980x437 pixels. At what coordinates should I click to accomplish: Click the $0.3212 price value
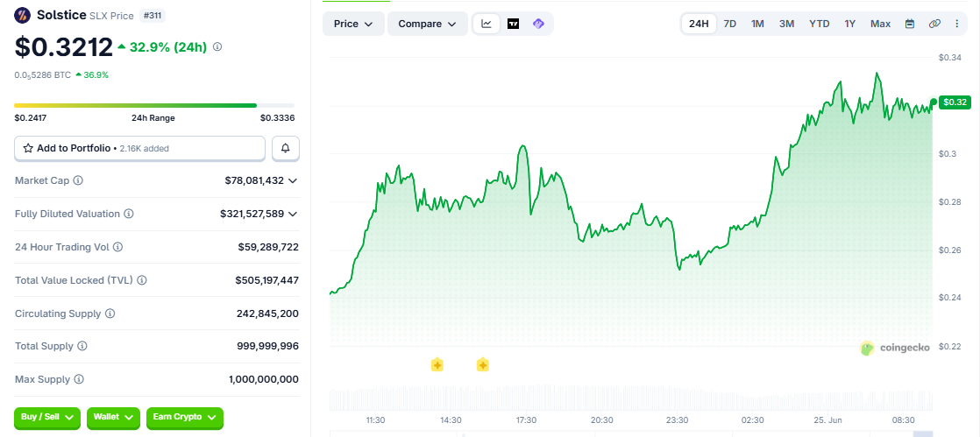pos(64,46)
